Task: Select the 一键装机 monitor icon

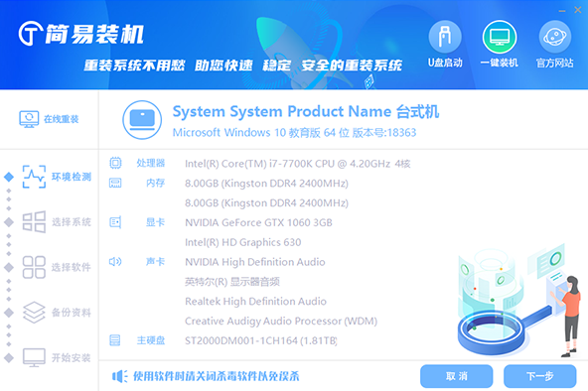Action: (500, 37)
